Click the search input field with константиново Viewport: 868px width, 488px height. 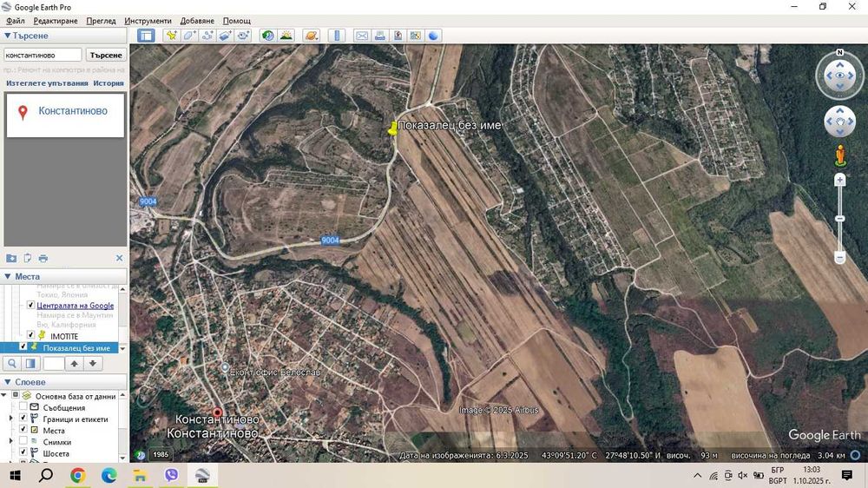(43, 55)
